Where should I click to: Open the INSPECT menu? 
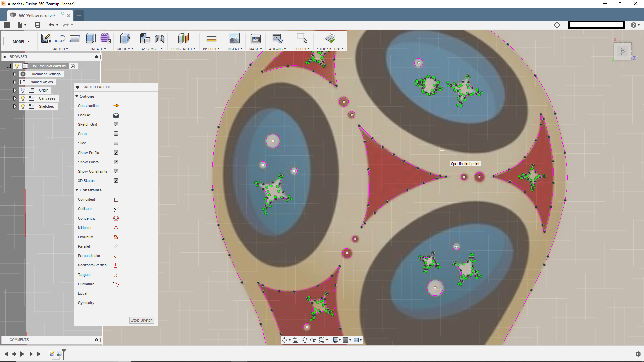pyautogui.click(x=211, y=49)
